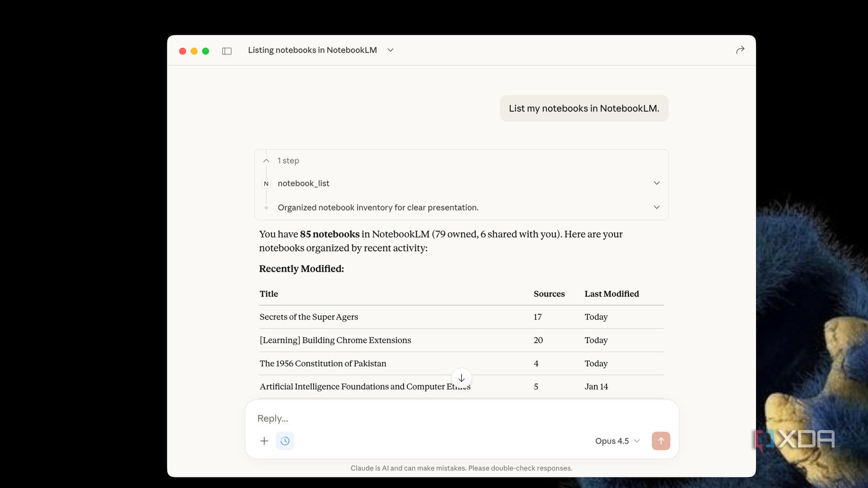Expand the organized notebook inventory thought
The width and height of the screenshot is (868, 488).
tap(657, 207)
